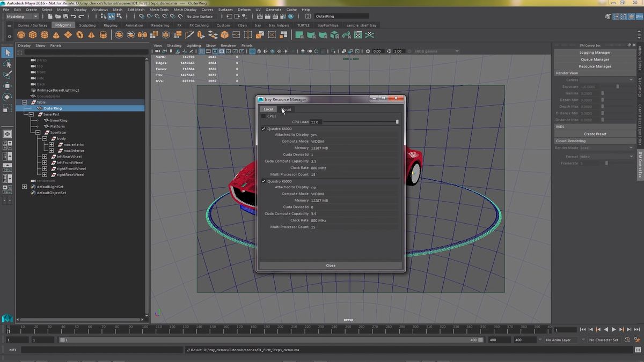
Task: Adjust the CPU Load slider handle
Action: 397,122
